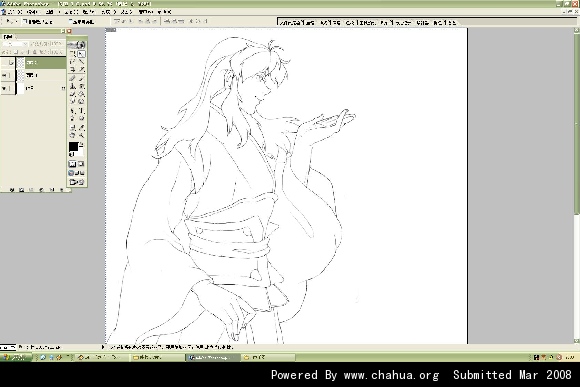580x387 pixels.
Task: Click the add layer mask icon
Action: pos(21,189)
